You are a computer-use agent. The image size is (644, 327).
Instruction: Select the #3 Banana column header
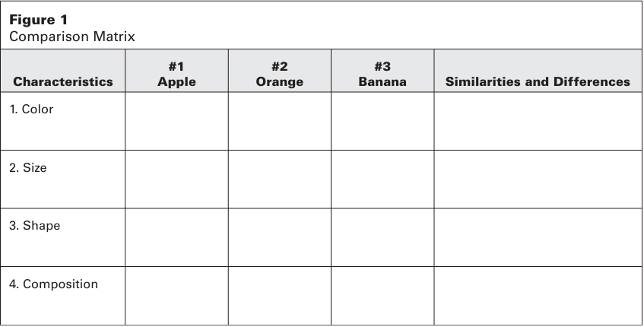point(382,75)
